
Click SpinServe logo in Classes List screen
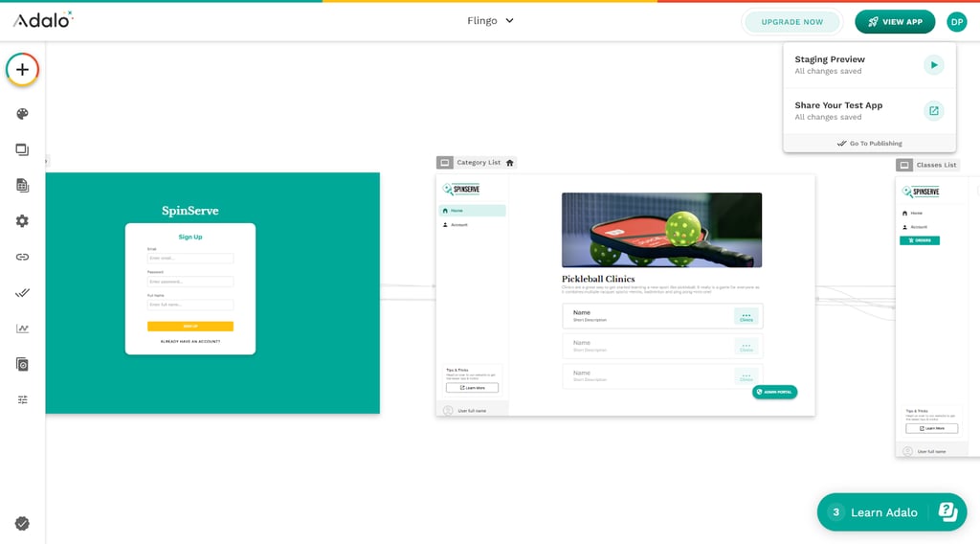pyautogui.click(x=920, y=192)
